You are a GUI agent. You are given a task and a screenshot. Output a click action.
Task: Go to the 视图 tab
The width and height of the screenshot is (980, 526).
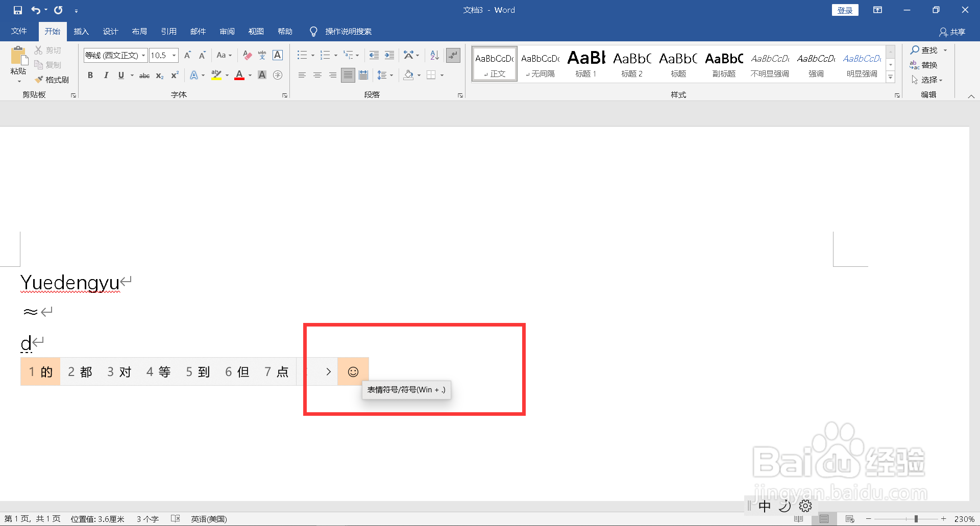[256, 32]
